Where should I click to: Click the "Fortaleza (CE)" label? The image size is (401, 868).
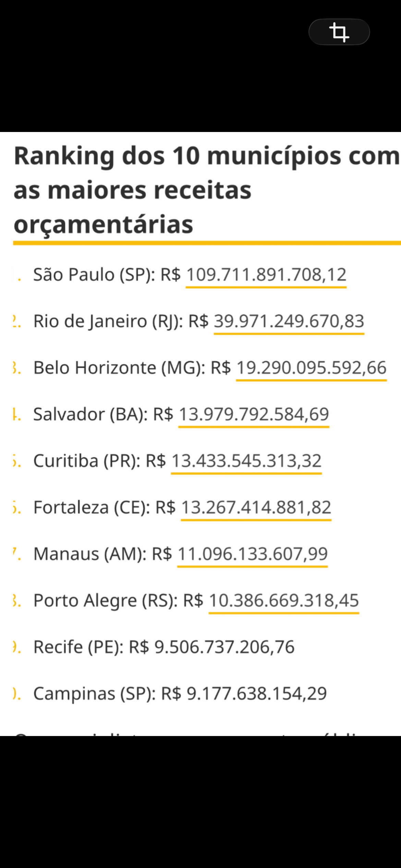91,508
